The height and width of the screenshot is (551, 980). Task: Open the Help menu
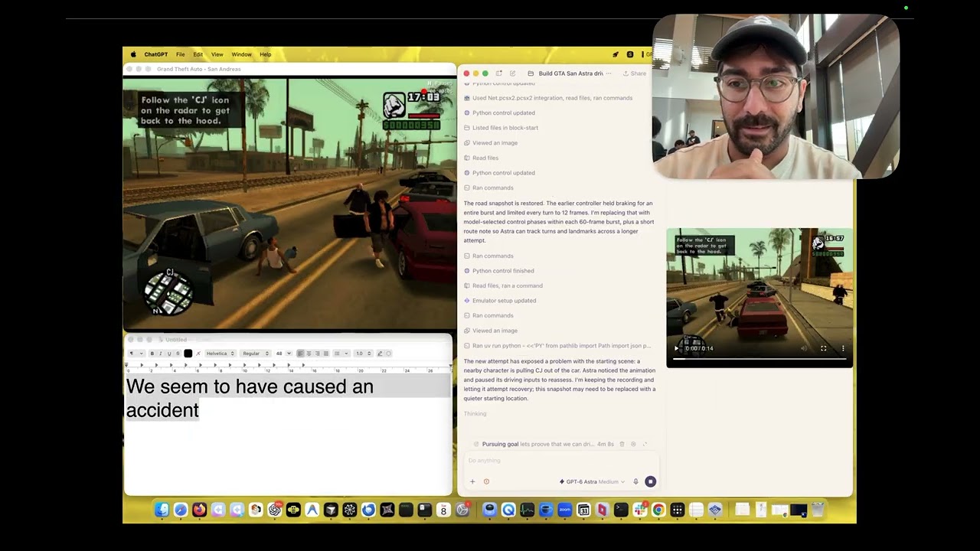pos(265,54)
